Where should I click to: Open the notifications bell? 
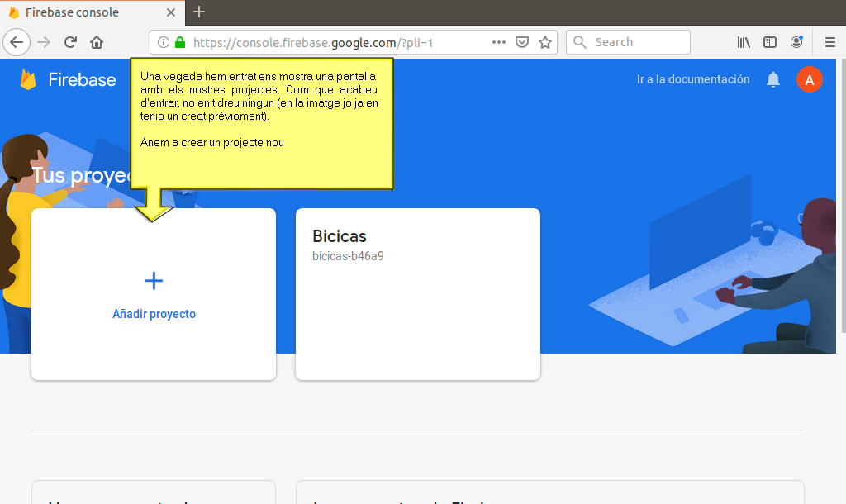tap(773, 79)
